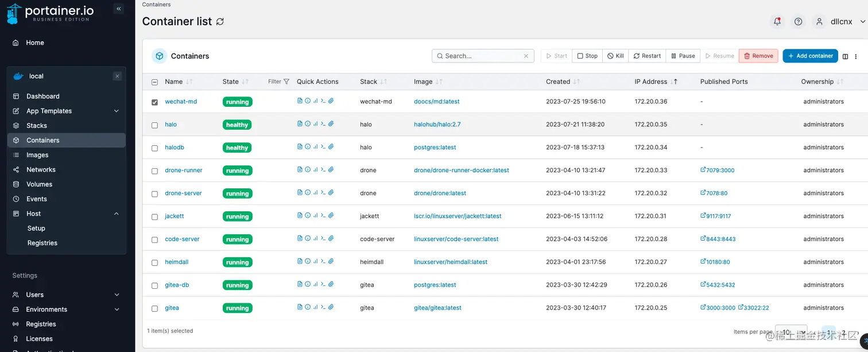The height and width of the screenshot is (352, 868).
Task: Open exec console for gitea container
Action: pos(323,307)
